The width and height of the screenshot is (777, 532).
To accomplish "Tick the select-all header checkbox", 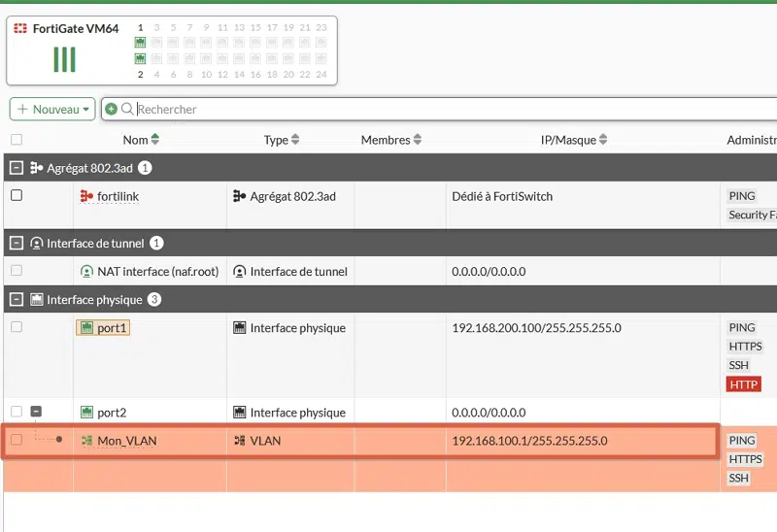I will pos(16,140).
